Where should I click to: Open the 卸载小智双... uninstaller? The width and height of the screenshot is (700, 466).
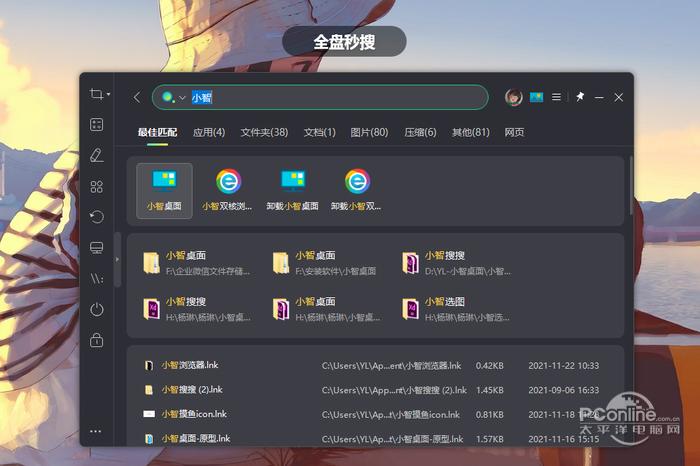pos(356,191)
